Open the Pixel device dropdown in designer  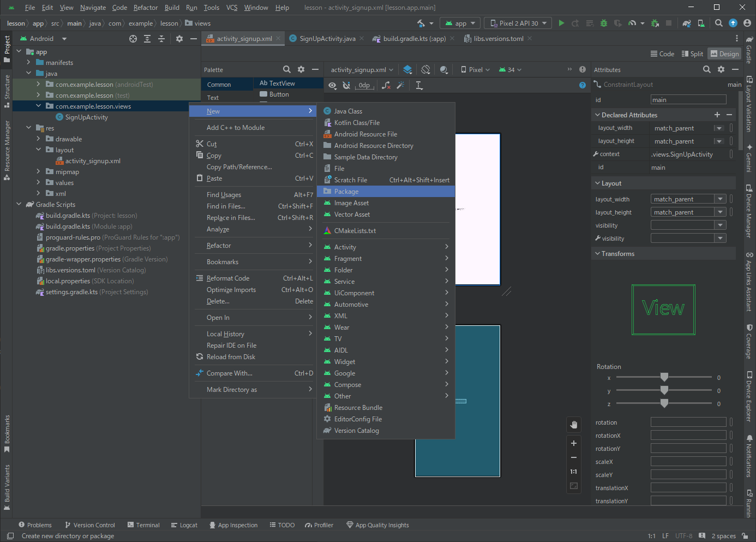point(476,70)
